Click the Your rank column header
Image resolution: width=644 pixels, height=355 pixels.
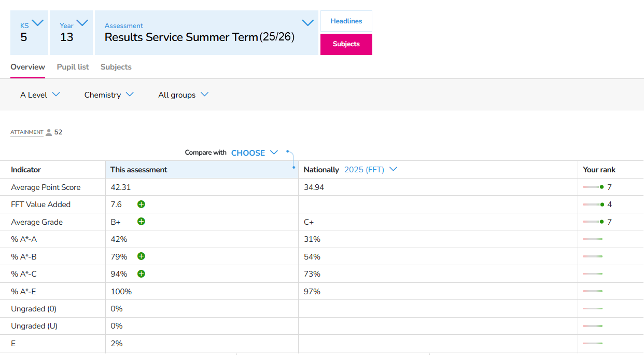[599, 170]
